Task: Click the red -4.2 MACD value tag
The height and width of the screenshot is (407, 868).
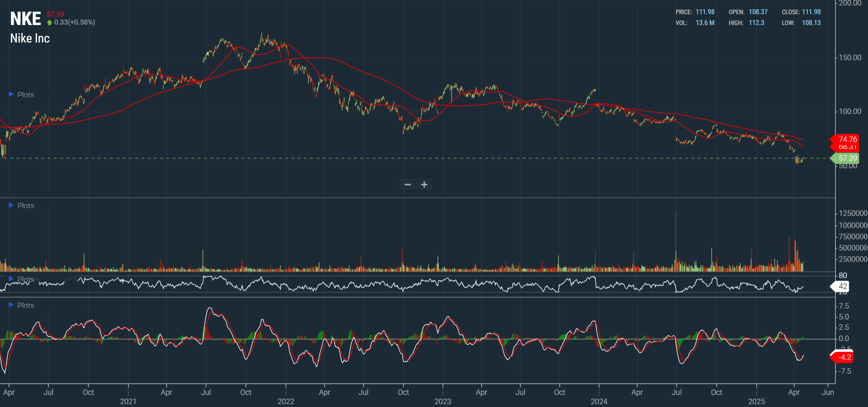Action: (x=842, y=357)
